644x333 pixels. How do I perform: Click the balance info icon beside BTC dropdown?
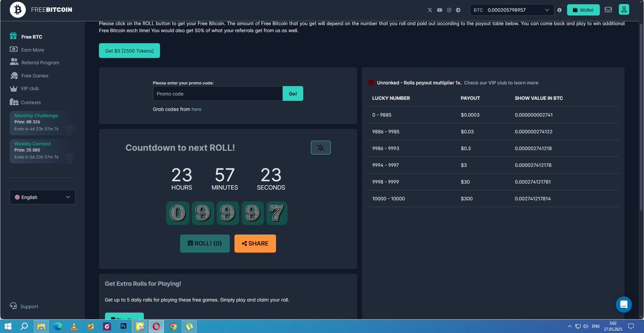559,10
